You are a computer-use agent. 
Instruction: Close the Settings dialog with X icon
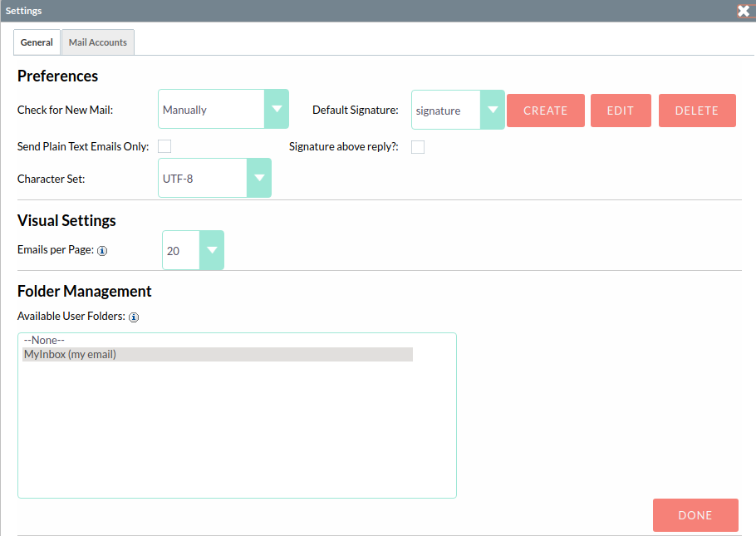pyautogui.click(x=744, y=11)
